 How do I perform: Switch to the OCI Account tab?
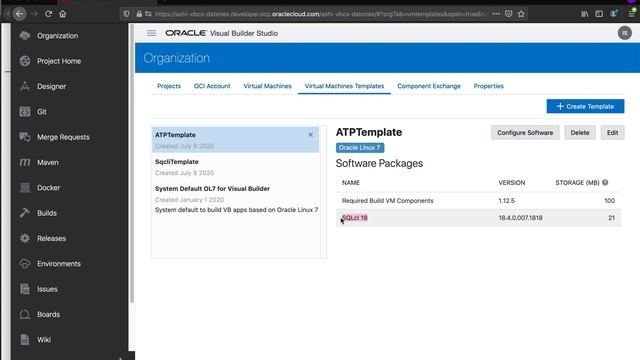click(212, 86)
